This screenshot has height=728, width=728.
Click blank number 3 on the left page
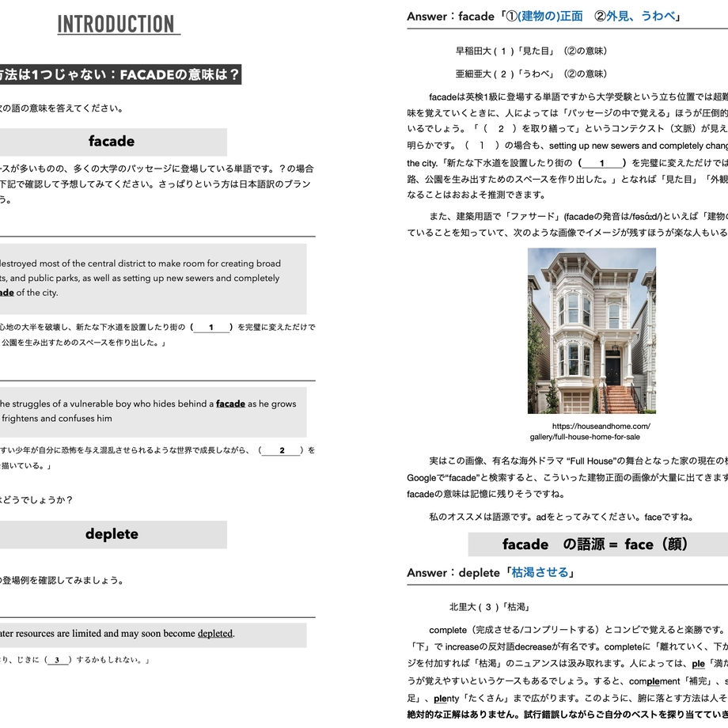(x=57, y=660)
